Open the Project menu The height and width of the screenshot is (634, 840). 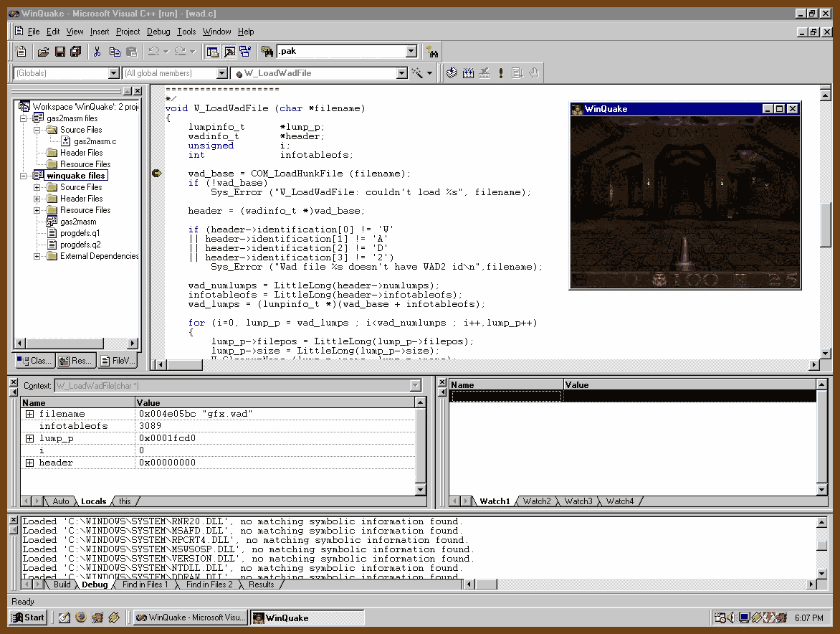click(x=128, y=32)
